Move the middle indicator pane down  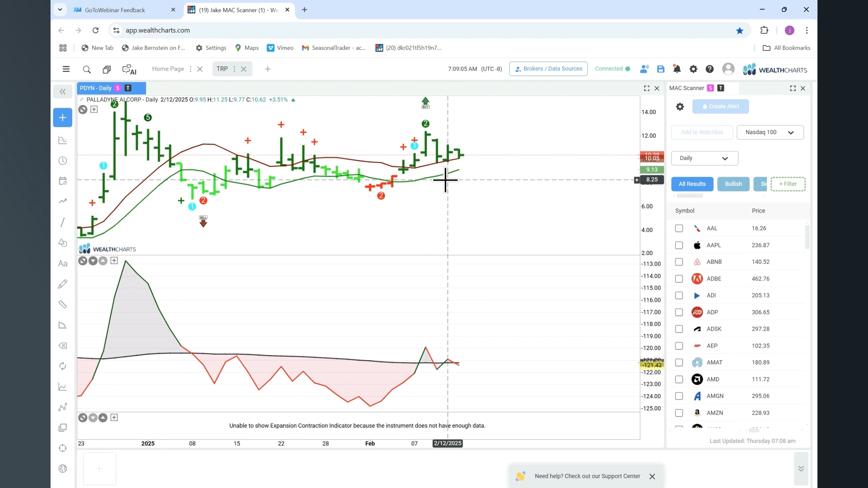(93, 261)
